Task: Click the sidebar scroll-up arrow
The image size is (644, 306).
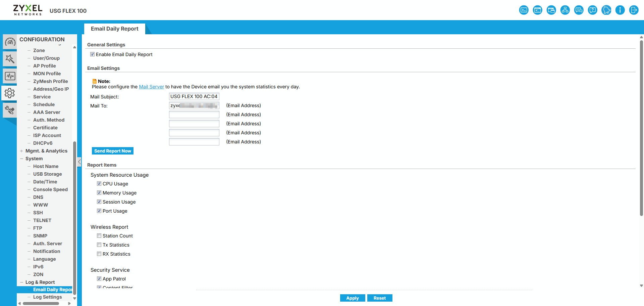Action: pyautogui.click(x=74, y=47)
